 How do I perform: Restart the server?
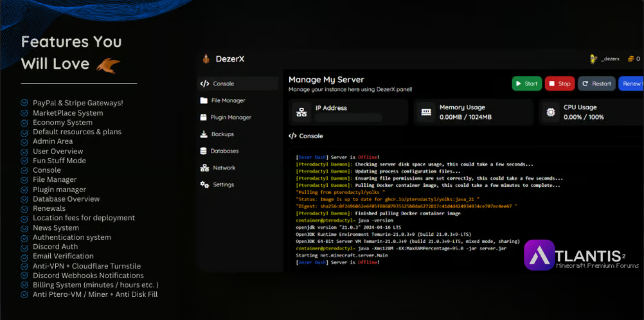click(x=597, y=84)
